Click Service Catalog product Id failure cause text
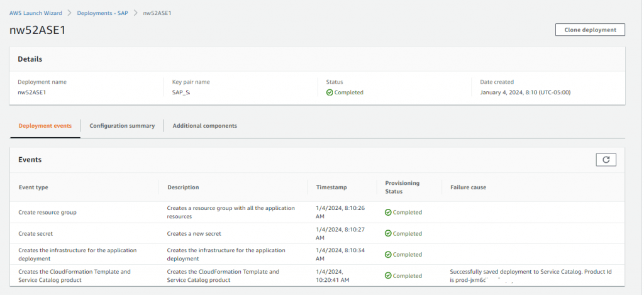 pos(531,276)
